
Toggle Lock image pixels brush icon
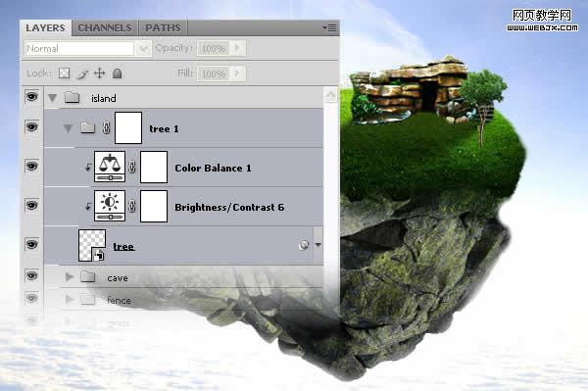click(82, 73)
